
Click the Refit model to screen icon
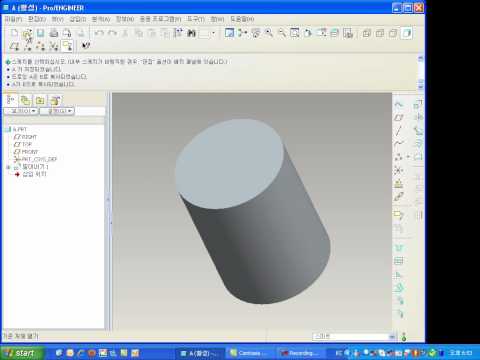pyautogui.click(x=295, y=33)
